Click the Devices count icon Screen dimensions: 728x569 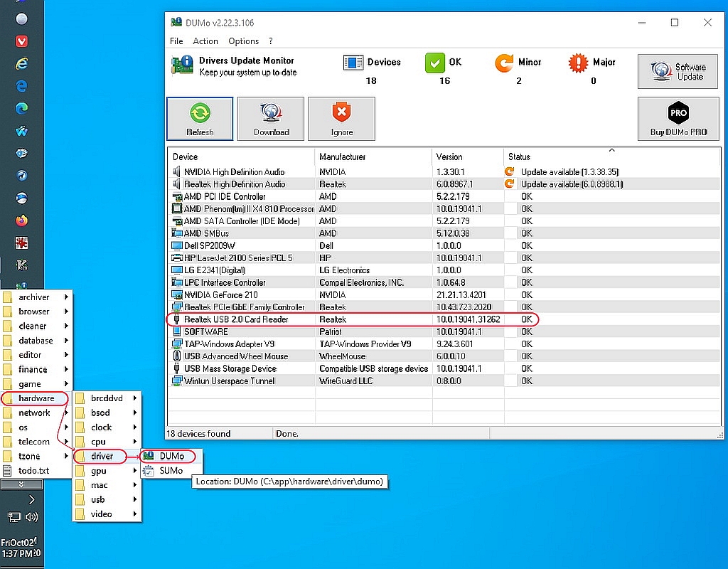point(353,63)
